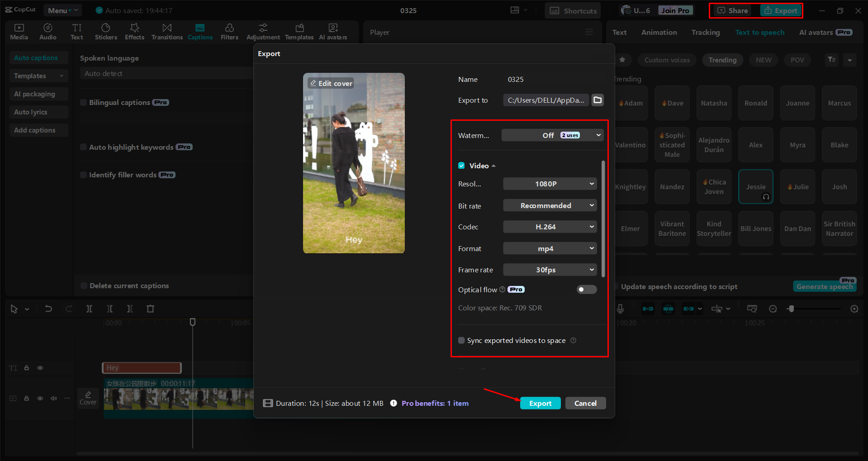This screenshot has width=868, height=461.
Task: Expand the Frame rate dropdown
Action: tap(550, 270)
